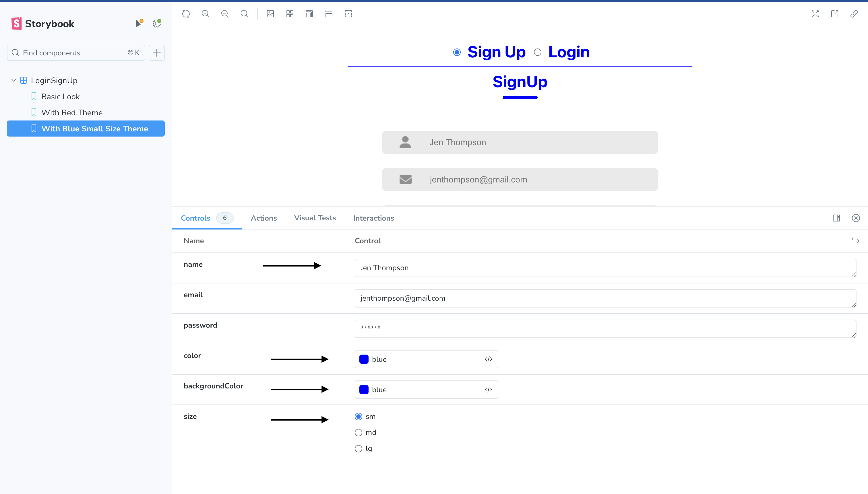This screenshot has width=868, height=494.
Task: Enable the outline tool icon
Action: click(x=348, y=14)
